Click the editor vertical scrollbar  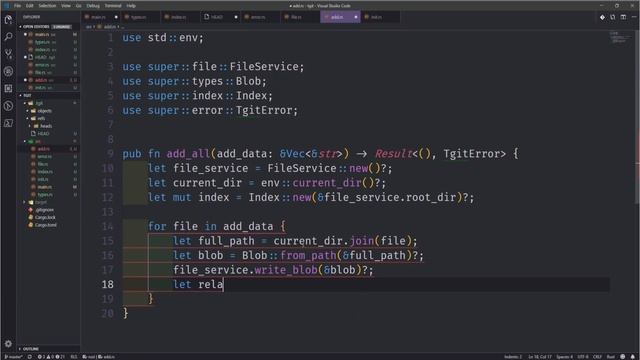[637, 116]
